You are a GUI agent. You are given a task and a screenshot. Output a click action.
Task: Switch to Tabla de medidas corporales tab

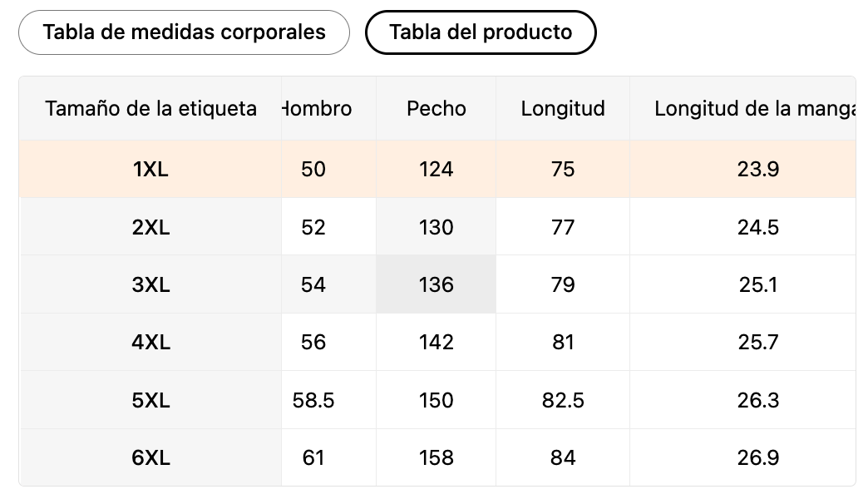click(184, 32)
